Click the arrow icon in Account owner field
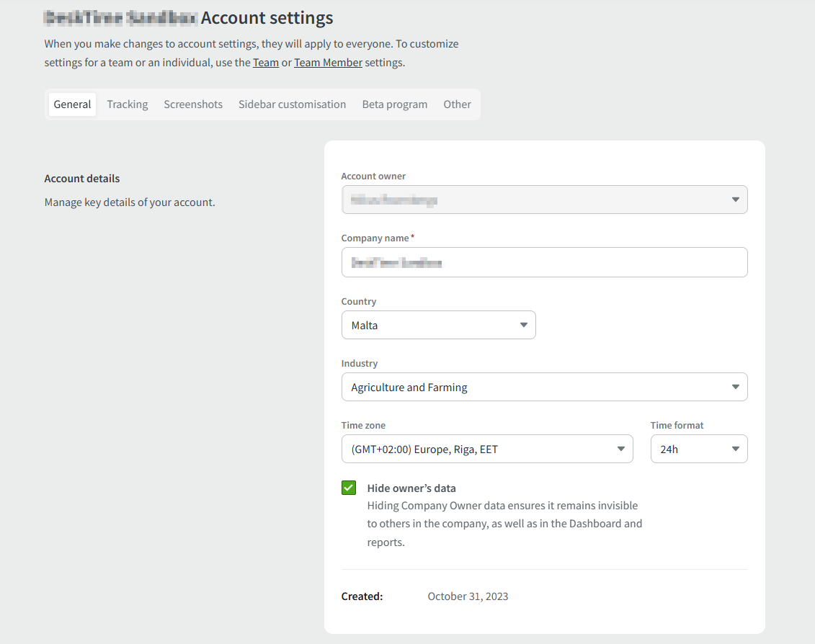Viewport: 815px width, 644px height. click(735, 200)
